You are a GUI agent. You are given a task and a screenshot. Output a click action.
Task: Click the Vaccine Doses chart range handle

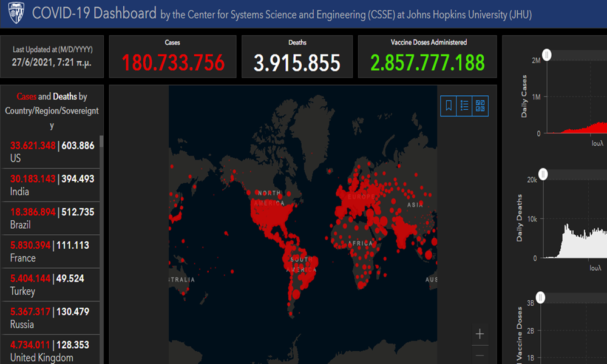pos(540,297)
